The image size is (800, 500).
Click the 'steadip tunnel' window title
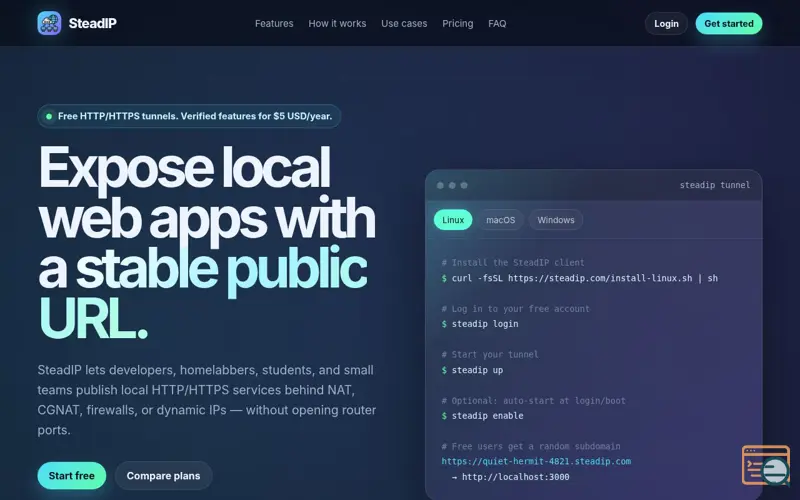coord(715,185)
